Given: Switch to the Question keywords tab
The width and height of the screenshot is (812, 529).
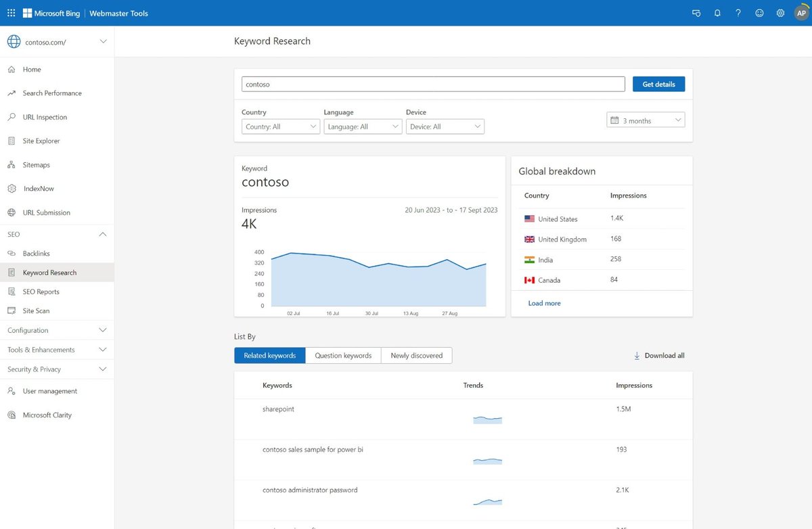Looking at the screenshot, I should pyautogui.click(x=343, y=355).
